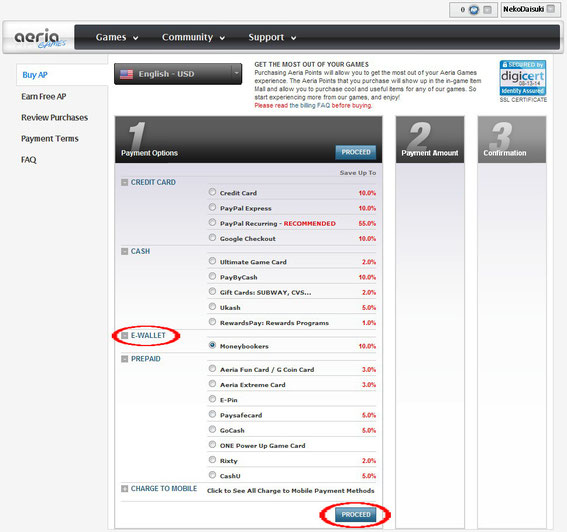Open the English - USD currency dropdown
Viewport: 567px width, 532px height.
(x=178, y=74)
